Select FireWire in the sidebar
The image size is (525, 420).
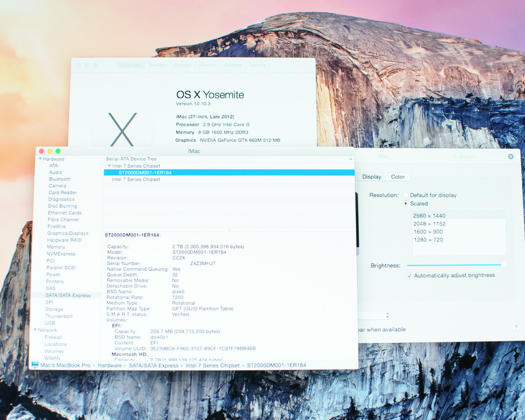(x=56, y=226)
